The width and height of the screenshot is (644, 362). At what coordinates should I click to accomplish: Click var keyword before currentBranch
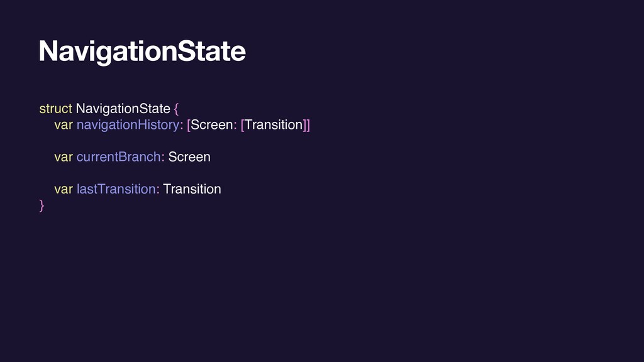(64, 156)
